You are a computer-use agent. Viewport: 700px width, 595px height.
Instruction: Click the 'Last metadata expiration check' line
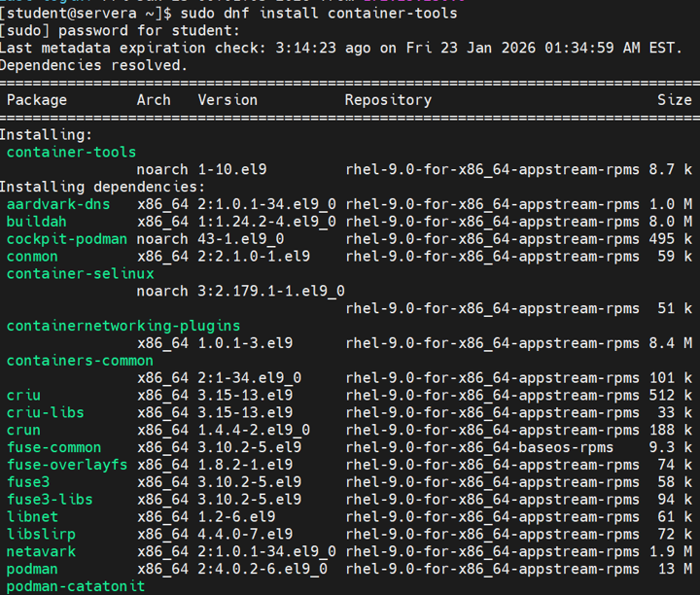click(x=340, y=49)
